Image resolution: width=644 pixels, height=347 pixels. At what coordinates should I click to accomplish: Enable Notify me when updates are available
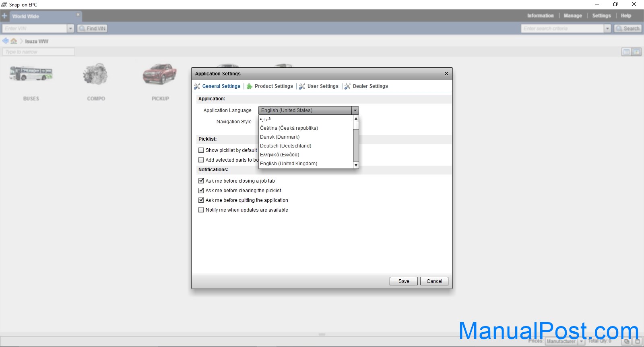tap(201, 210)
